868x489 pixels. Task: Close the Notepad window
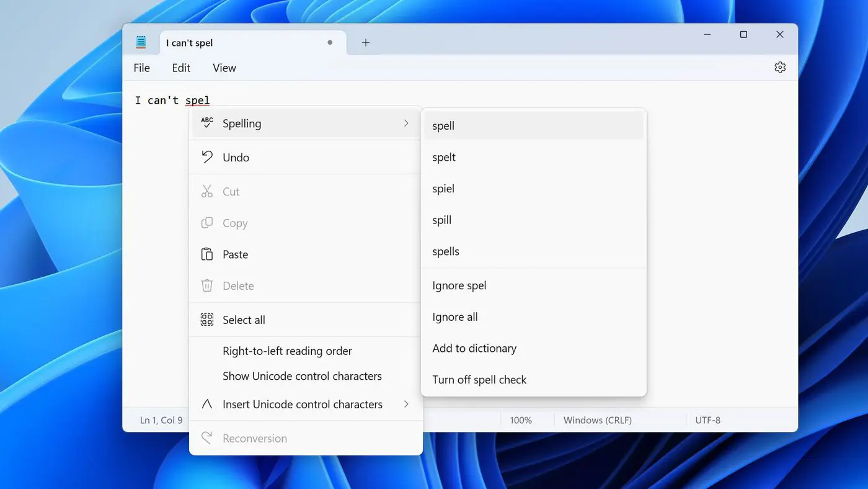coord(780,35)
